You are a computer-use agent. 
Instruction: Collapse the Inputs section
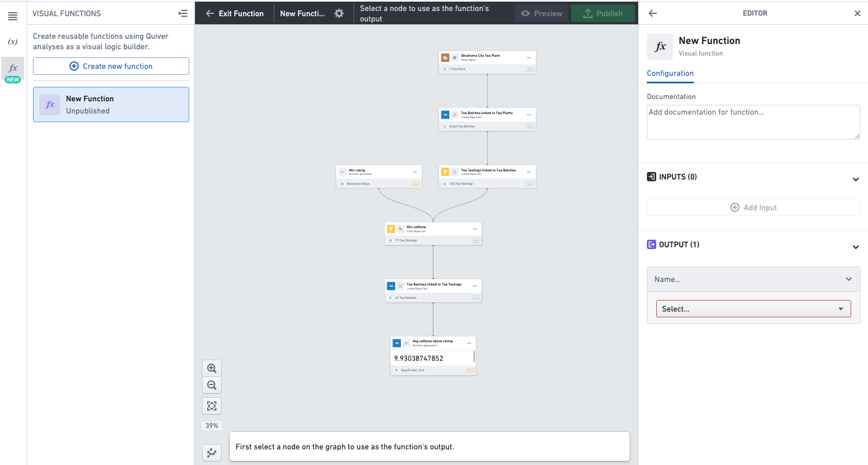(x=856, y=180)
